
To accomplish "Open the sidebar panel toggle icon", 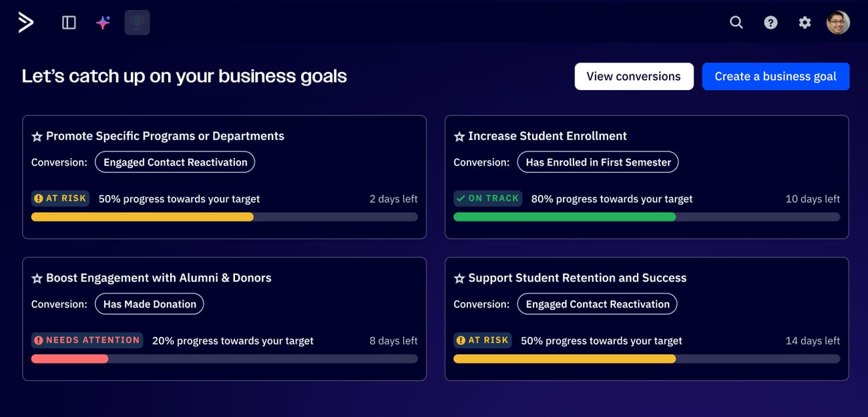I will point(68,22).
